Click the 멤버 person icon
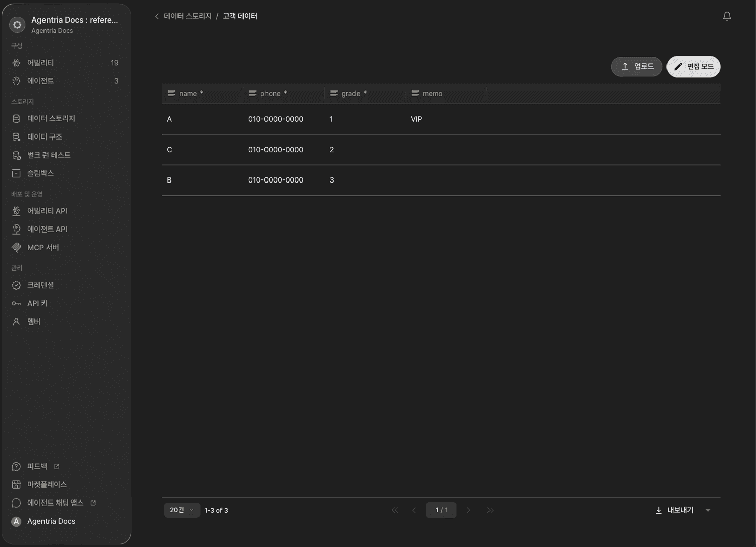 [x=16, y=322]
